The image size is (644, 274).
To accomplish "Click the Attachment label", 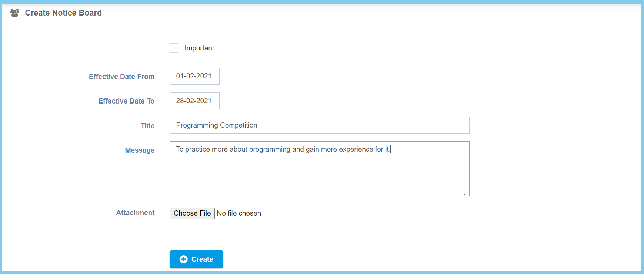I will coord(135,213).
